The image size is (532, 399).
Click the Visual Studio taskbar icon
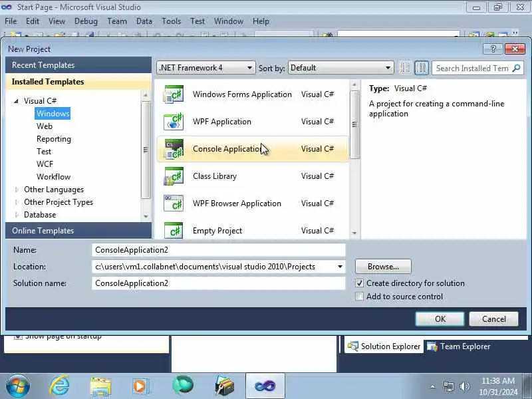[x=265, y=386]
